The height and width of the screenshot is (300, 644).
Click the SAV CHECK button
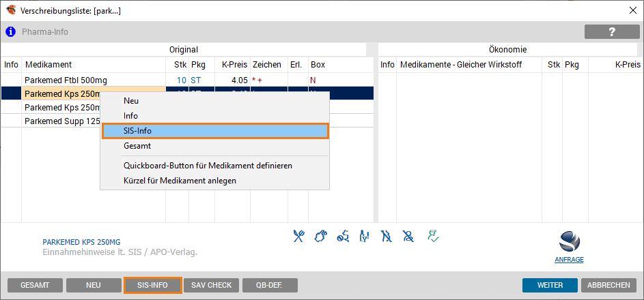point(211,285)
